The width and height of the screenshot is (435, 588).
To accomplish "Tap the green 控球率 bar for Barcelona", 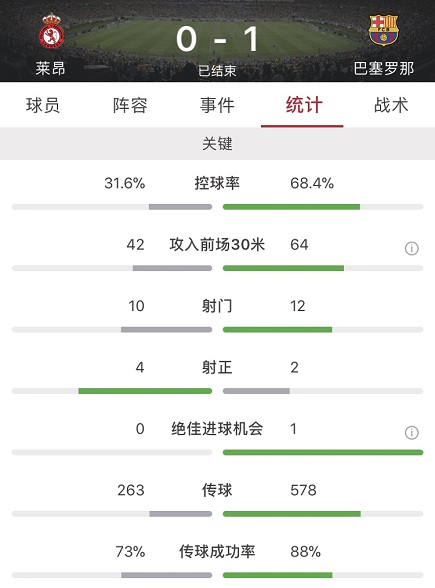I will click(x=291, y=207).
